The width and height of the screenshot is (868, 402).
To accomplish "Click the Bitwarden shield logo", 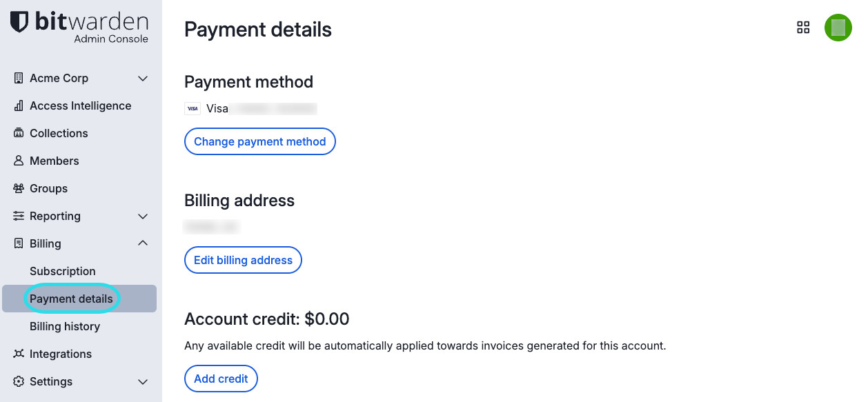I will point(20,21).
